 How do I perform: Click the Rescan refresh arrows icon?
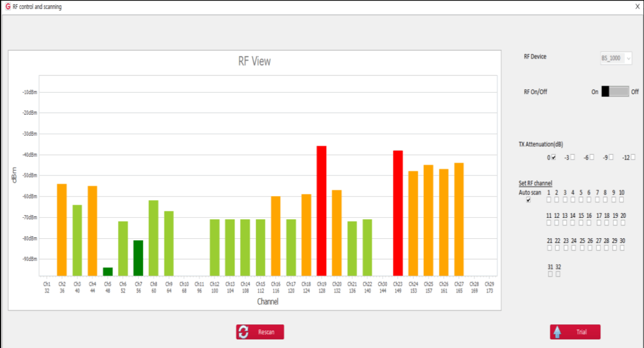[244, 332]
